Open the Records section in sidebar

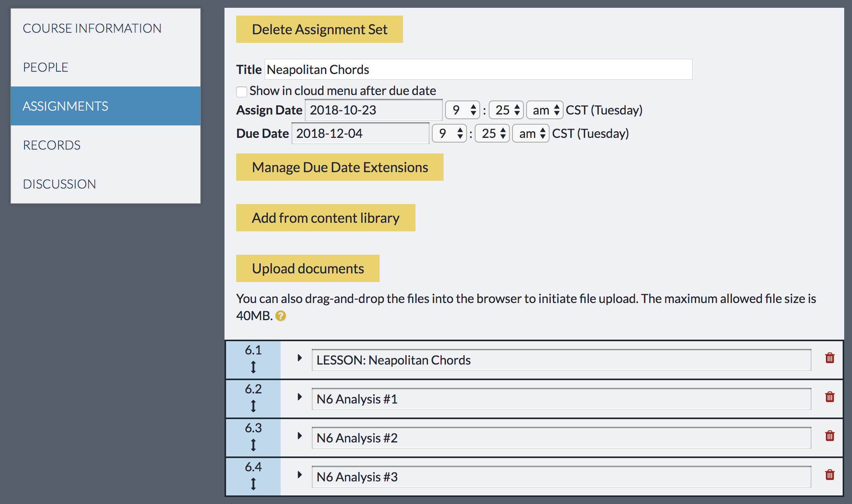coord(52,145)
